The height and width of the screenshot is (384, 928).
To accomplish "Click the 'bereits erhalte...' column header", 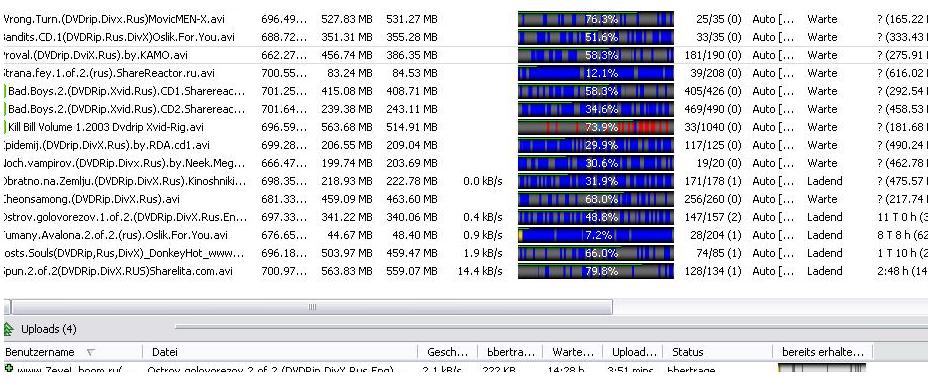I will [x=823, y=352].
